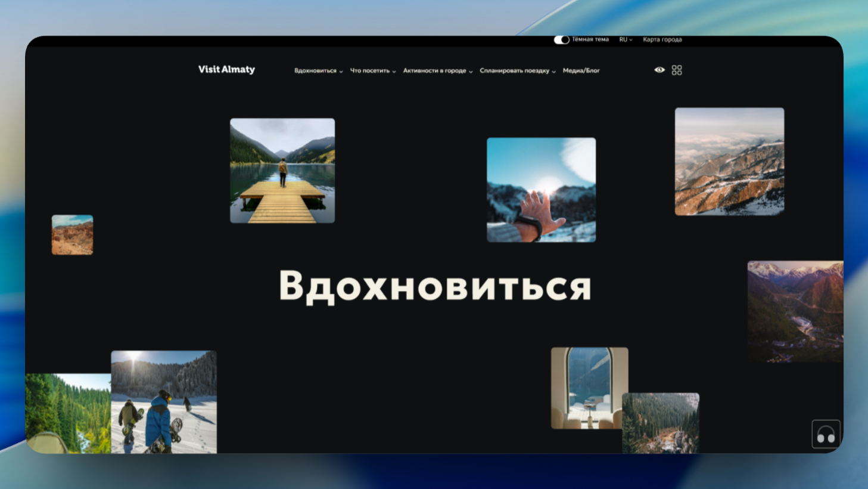The image size is (868, 489).
Task: Open the Карта города link
Action: coord(662,40)
